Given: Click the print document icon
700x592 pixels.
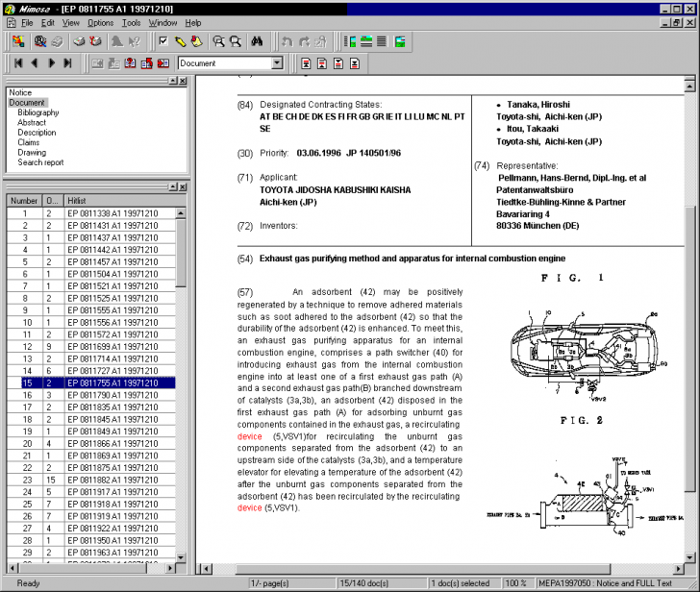Looking at the screenshot, I should click(x=80, y=41).
